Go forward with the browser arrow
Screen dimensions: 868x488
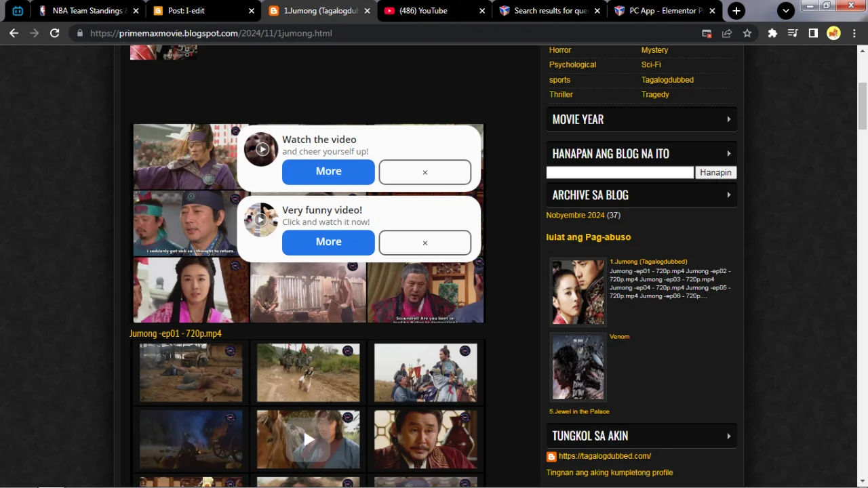[34, 33]
